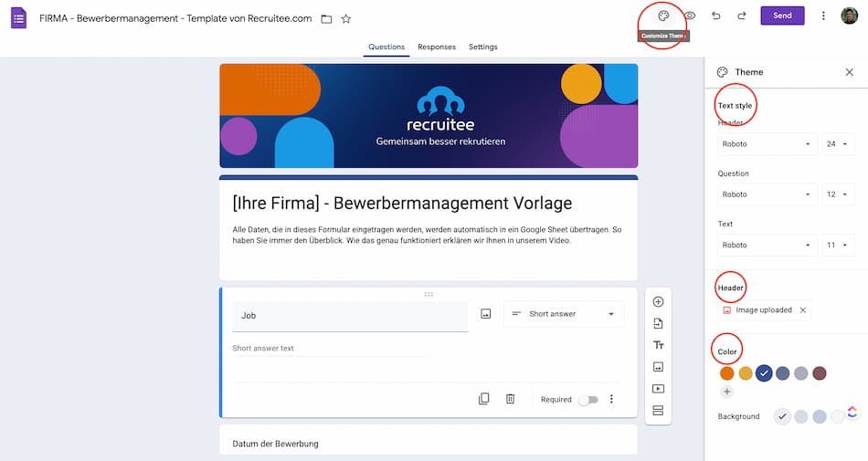868x461 pixels.
Task: Switch to the Responses tab
Action: coord(437,47)
